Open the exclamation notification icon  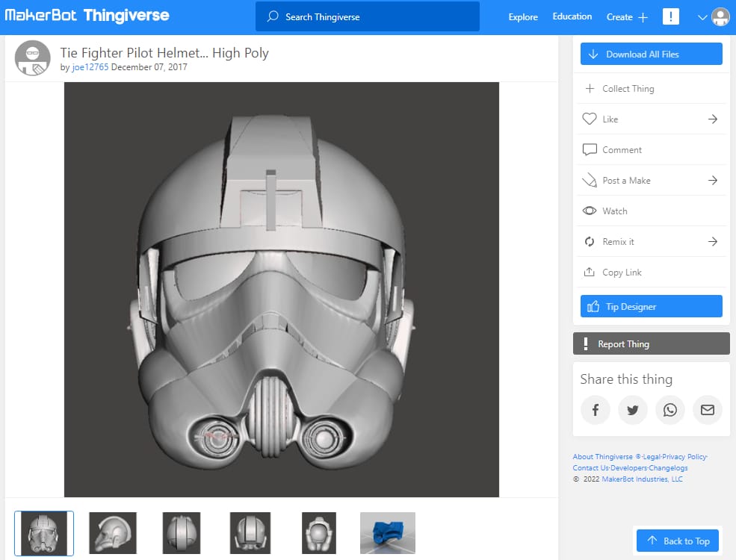click(x=671, y=16)
